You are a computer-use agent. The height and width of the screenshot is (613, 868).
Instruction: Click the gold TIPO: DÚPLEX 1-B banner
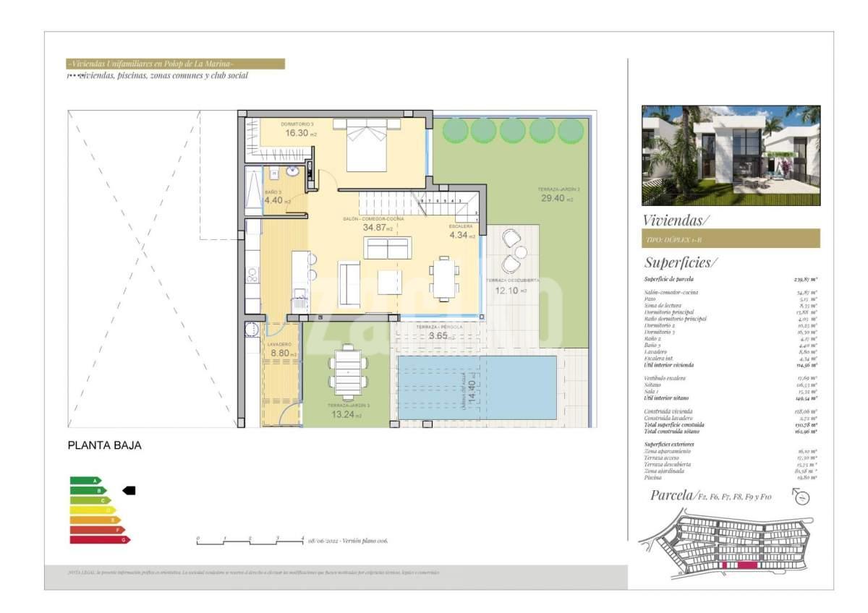tap(731, 239)
